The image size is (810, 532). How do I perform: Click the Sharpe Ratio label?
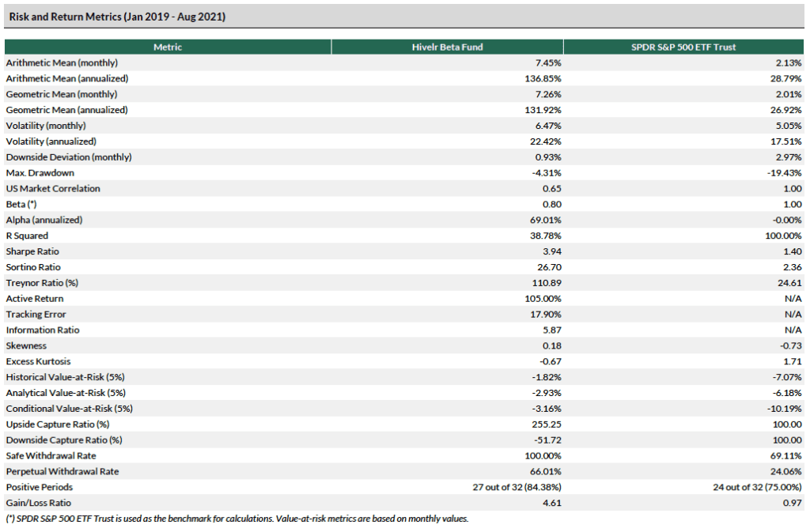32,252
